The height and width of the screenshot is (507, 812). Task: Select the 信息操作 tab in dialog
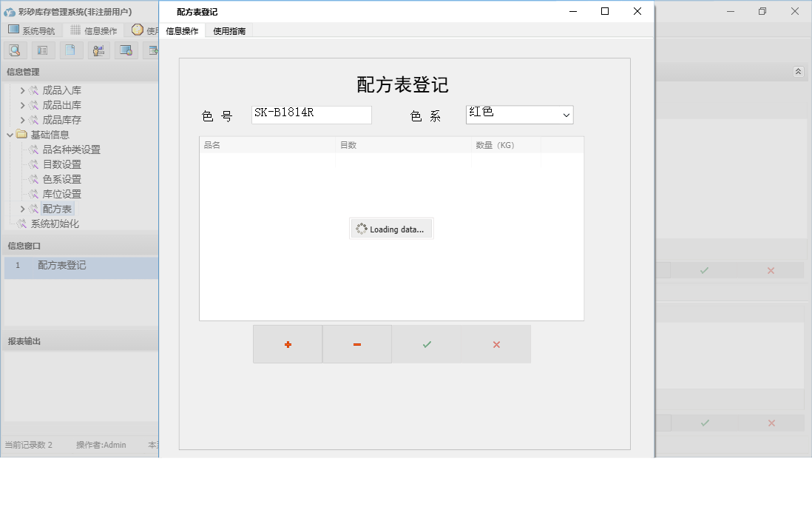[183, 31]
